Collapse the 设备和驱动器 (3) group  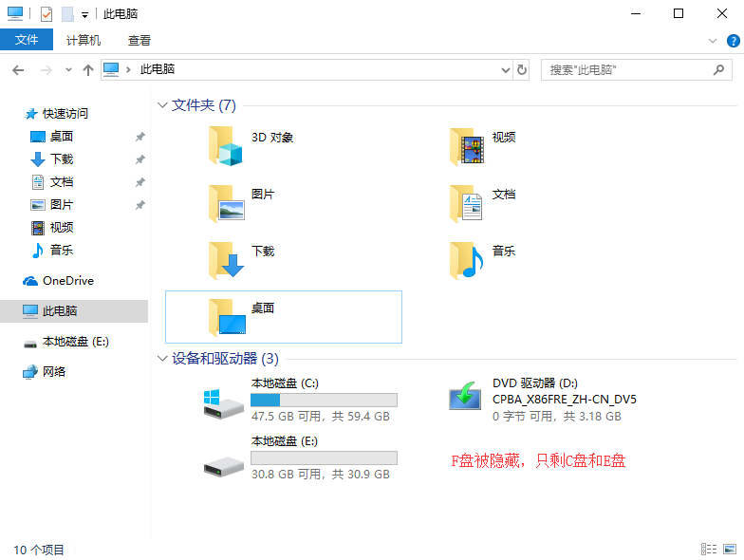pyautogui.click(x=162, y=359)
